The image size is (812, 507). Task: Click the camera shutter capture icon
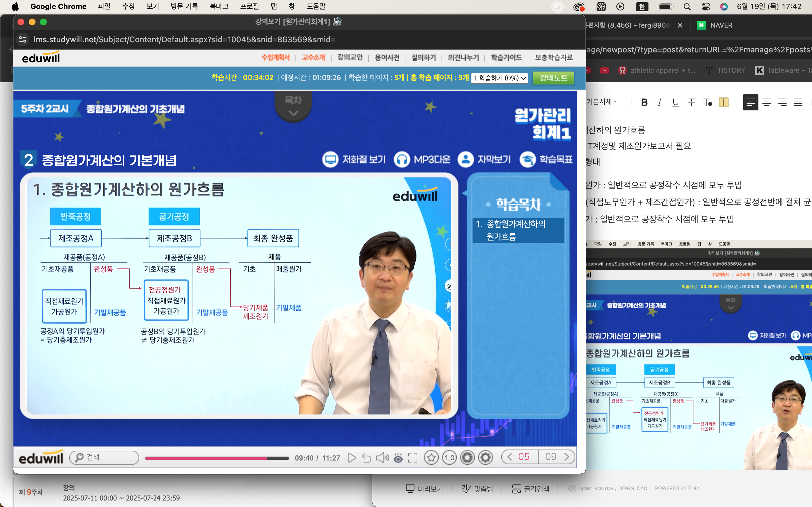tap(467, 458)
